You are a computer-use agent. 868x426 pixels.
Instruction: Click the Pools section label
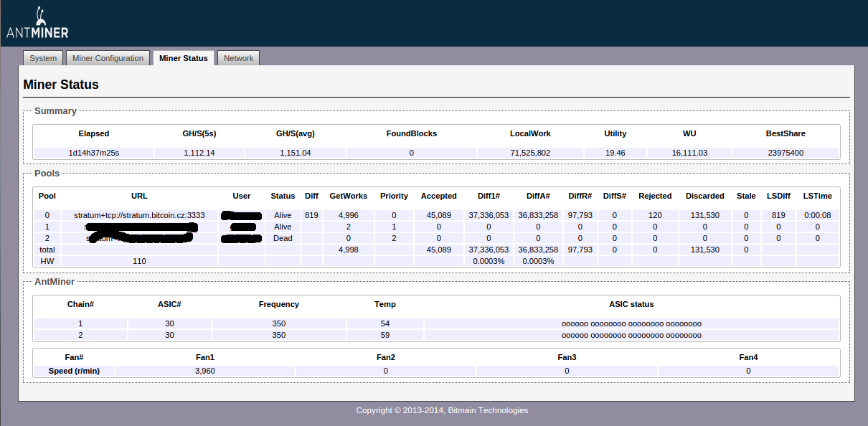47,174
